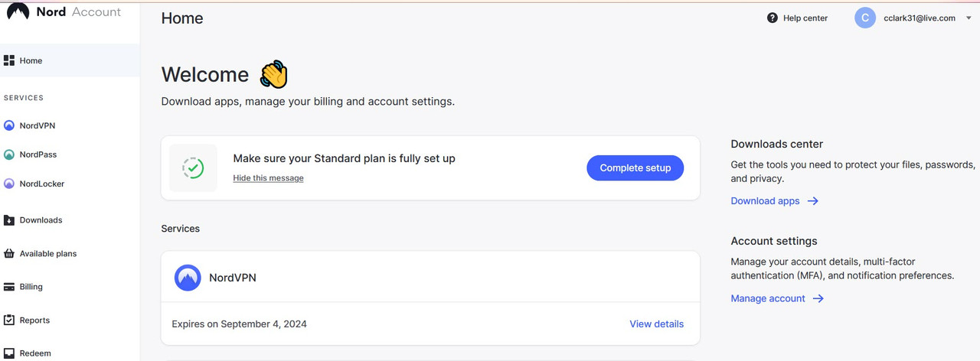Open Available plans menu item
This screenshot has height=361, width=980.
click(x=48, y=254)
